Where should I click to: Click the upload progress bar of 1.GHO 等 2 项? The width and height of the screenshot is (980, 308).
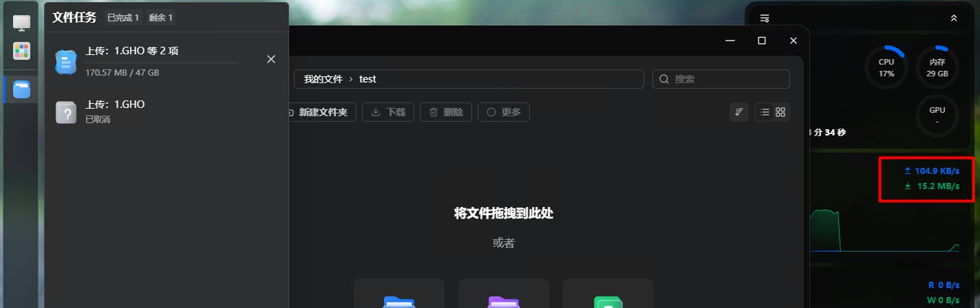[162, 63]
